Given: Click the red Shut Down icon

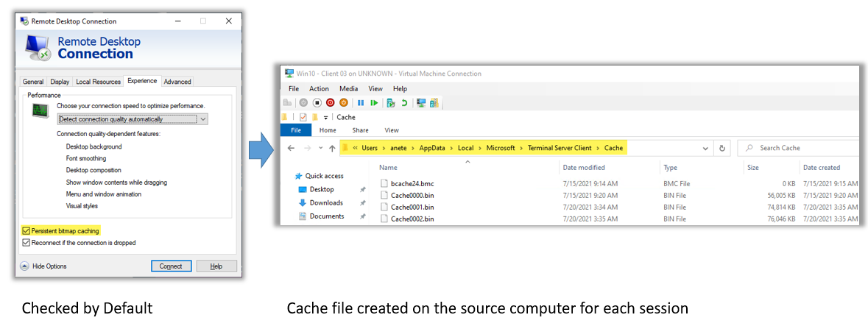Looking at the screenshot, I should [331, 102].
